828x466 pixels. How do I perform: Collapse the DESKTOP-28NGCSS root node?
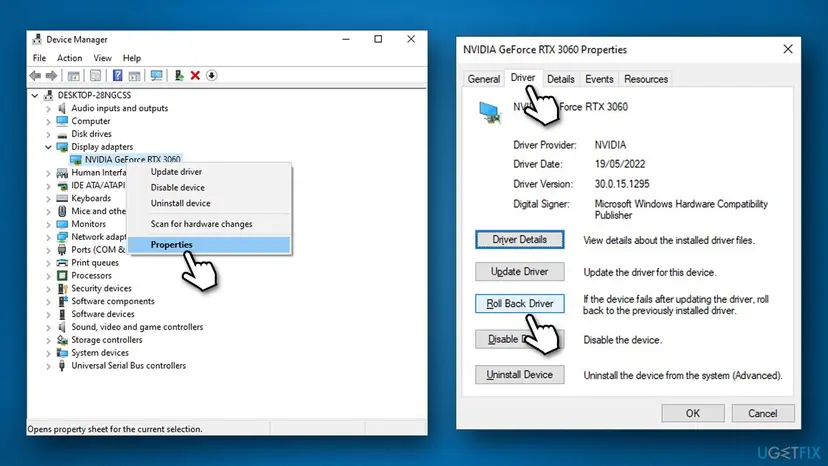(35, 96)
